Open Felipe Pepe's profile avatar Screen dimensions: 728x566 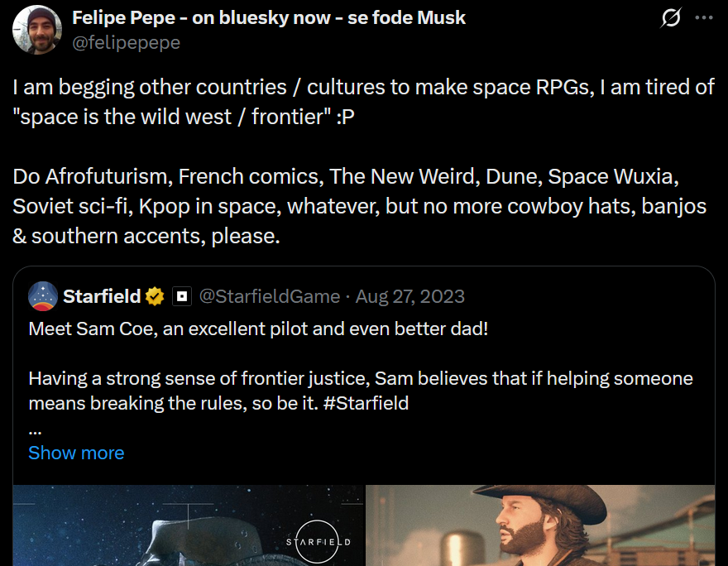point(37,29)
